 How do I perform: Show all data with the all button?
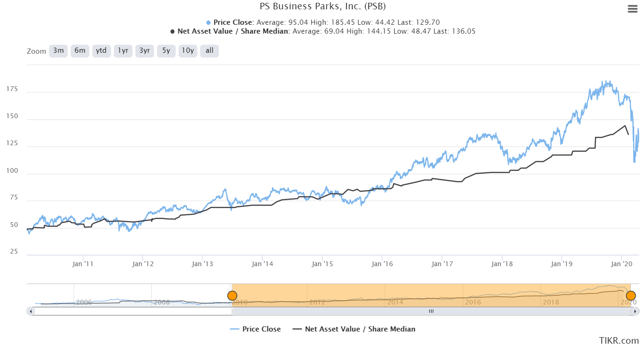pos(209,51)
